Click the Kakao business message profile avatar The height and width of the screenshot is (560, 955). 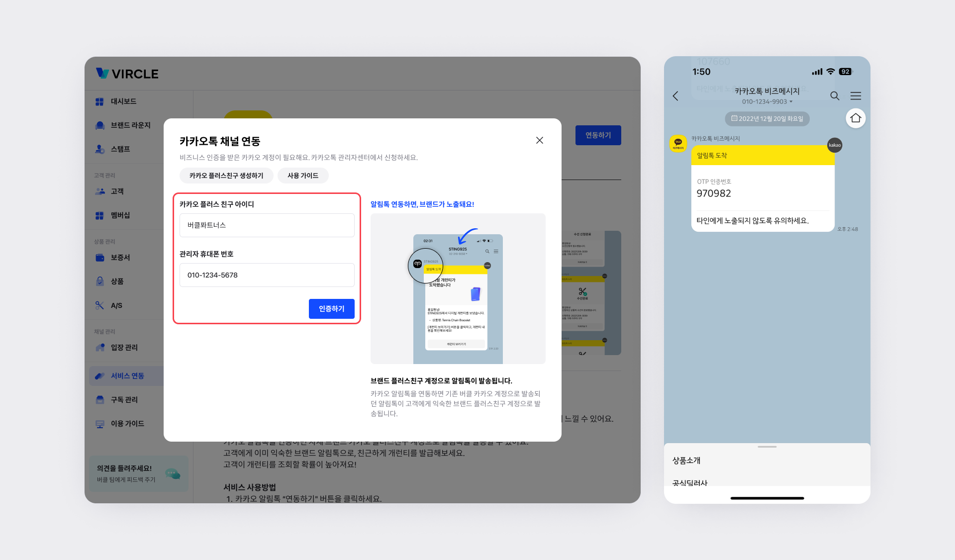click(x=678, y=144)
